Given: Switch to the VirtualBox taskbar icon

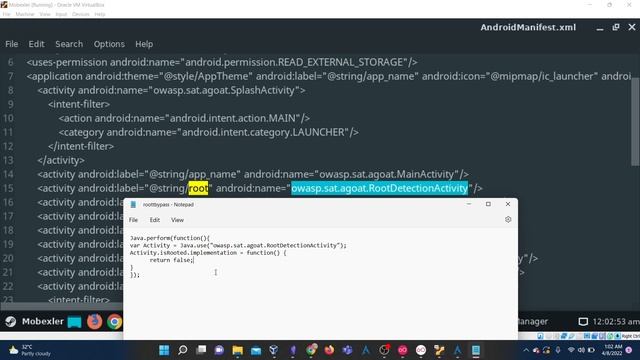Looking at the screenshot, I should point(274,350).
